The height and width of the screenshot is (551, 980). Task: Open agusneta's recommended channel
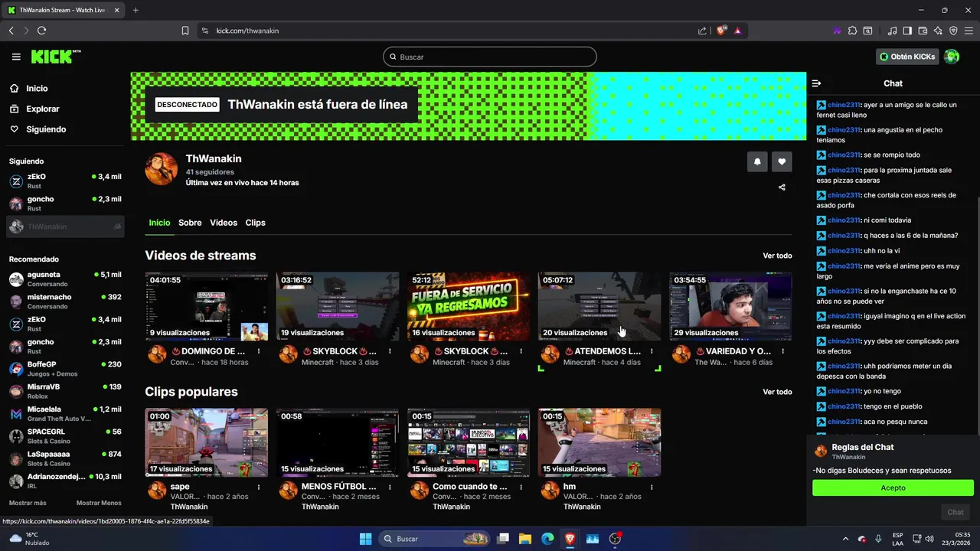pyautogui.click(x=65, y=279)
